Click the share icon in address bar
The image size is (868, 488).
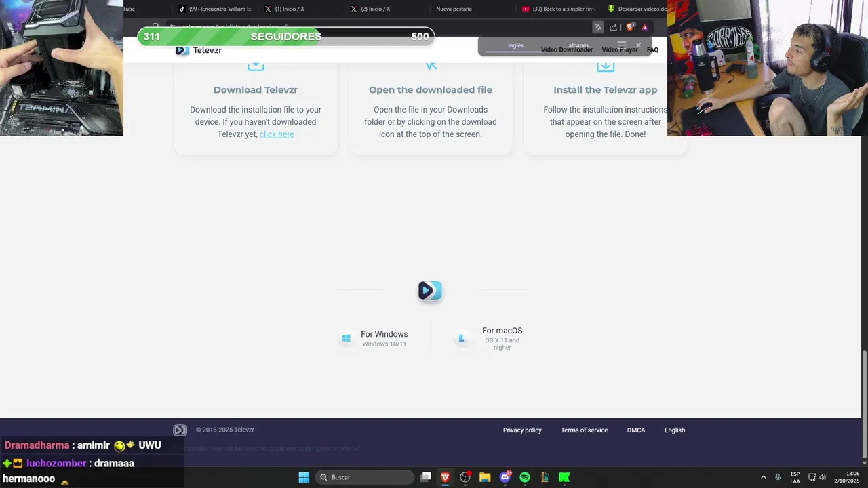point(614,27)
